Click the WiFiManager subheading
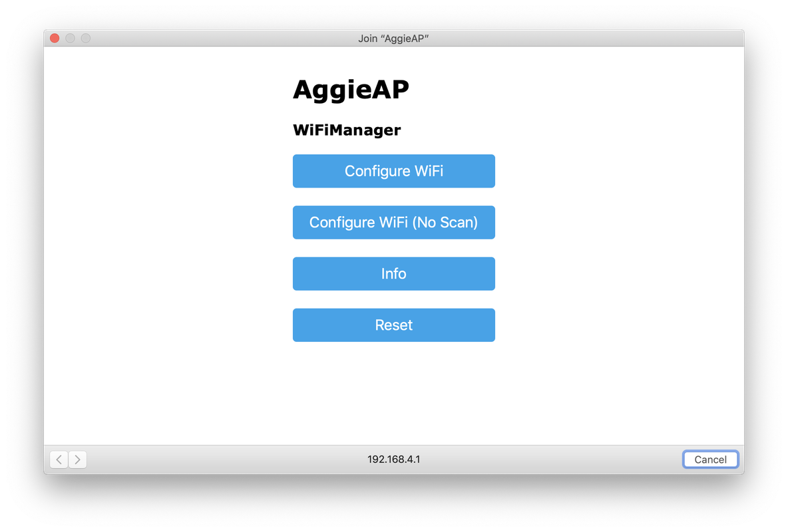788x532 pixels. (347, 130)
